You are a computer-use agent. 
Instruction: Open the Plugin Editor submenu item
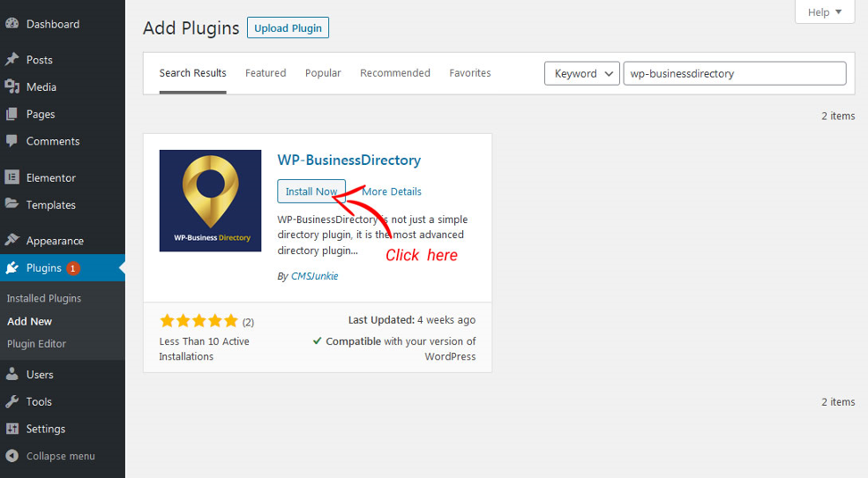coord(37,343)
